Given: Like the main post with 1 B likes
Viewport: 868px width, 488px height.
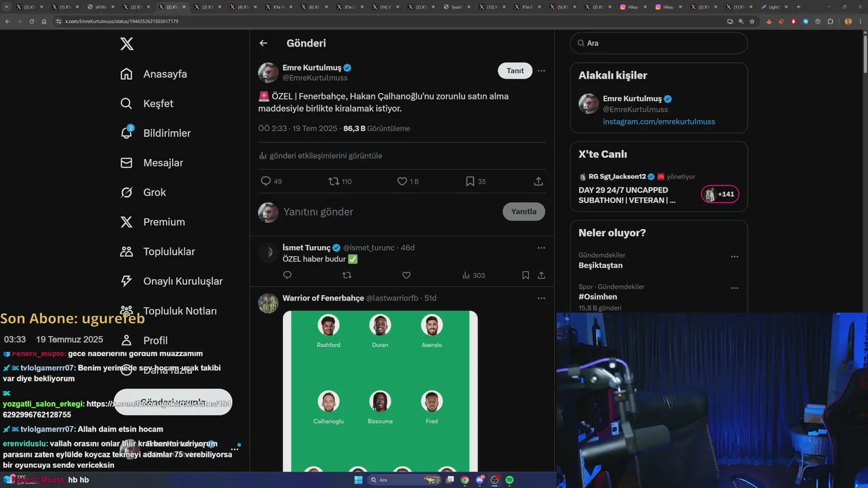Looking at the screenshot, I should click(402, 181).
